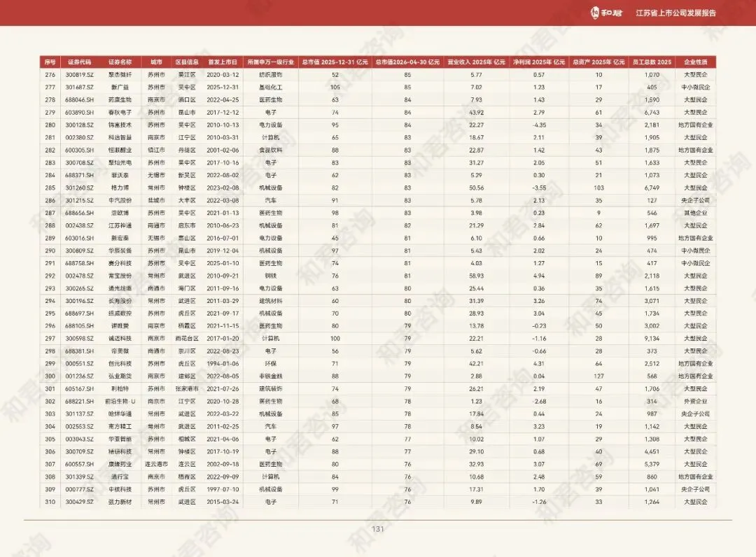This screenshot has width=756, height=557.
Task: Click security code 688381.SH
Action: (x=80, y=351)
